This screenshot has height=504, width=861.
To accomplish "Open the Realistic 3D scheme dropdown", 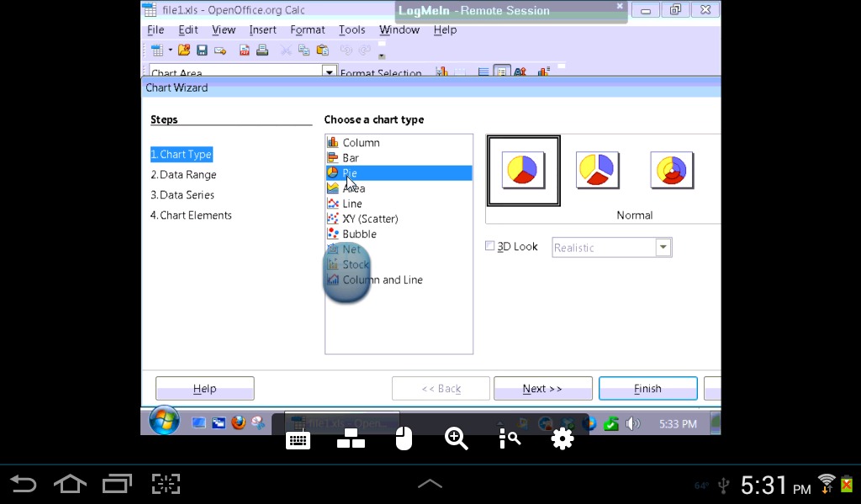I will [663, 247].
